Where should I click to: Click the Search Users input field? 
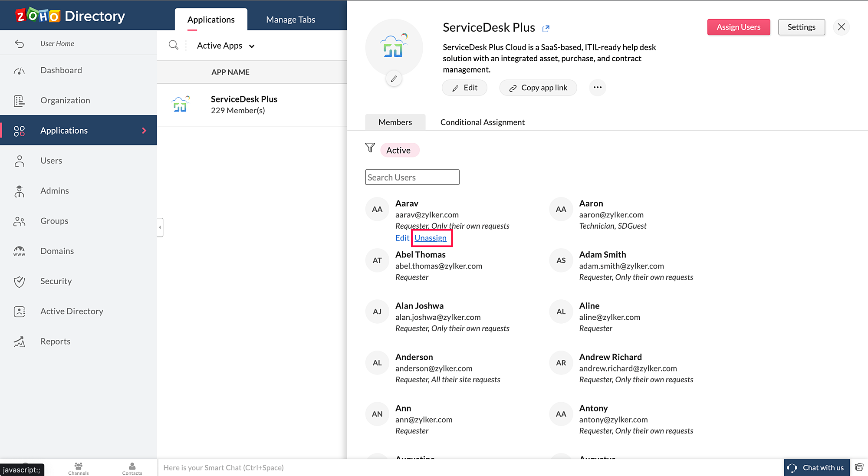412,177
